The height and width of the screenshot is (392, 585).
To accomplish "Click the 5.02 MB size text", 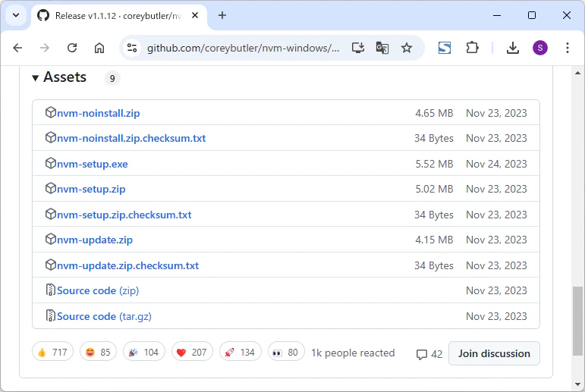I will click(434, 189).
